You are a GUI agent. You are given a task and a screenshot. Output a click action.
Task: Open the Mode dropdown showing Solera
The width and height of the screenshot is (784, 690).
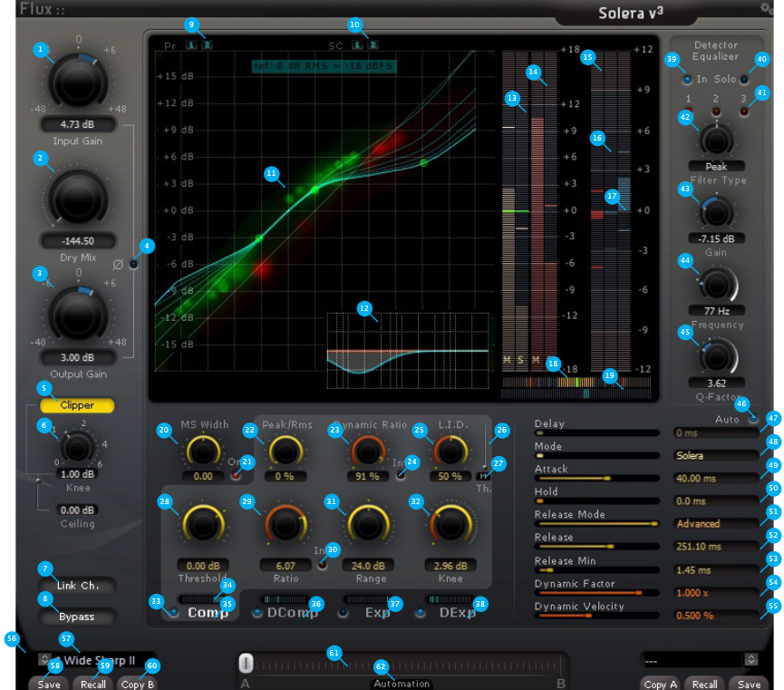716,455
